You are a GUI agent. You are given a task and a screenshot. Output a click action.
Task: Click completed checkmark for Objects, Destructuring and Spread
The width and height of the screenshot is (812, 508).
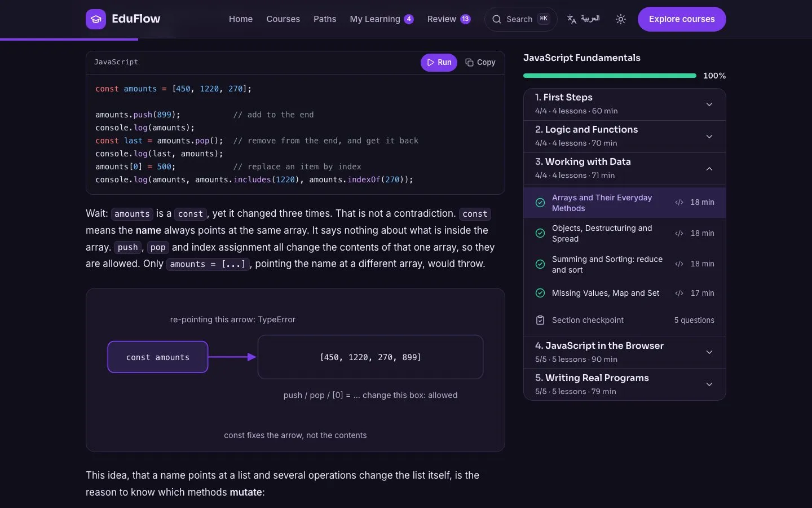(x=540, y=234)
